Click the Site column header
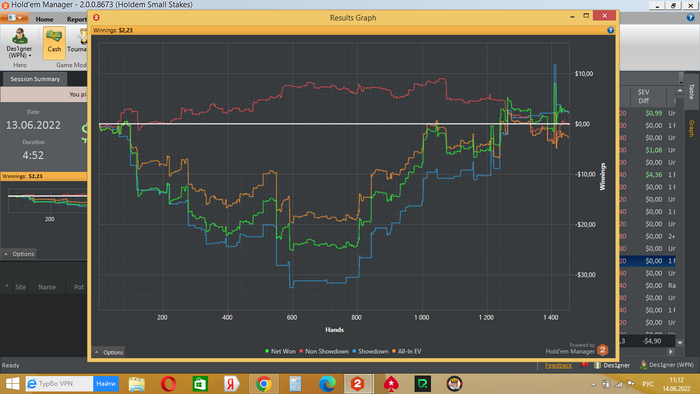The width and height of the screenshot is (700, 394). point(21,287)
